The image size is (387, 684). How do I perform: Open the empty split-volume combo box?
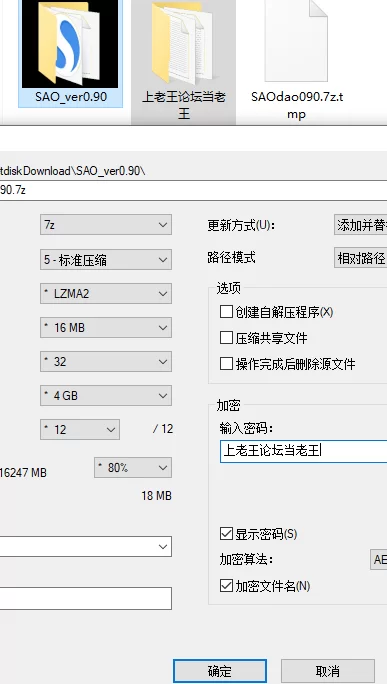click(x=86, y=547)
